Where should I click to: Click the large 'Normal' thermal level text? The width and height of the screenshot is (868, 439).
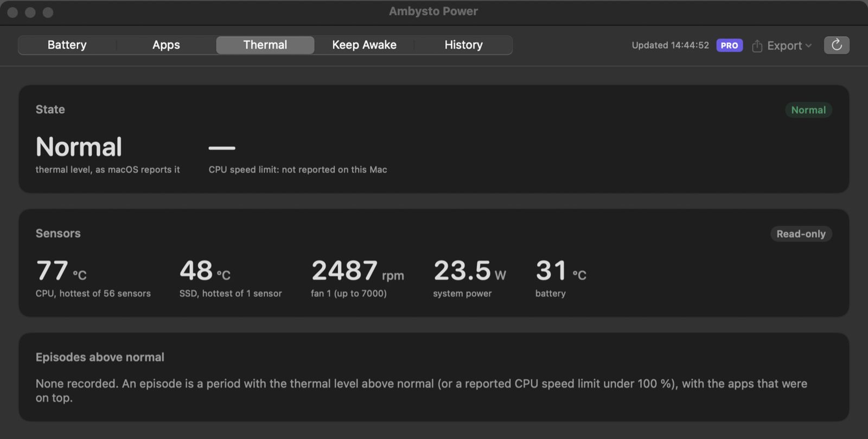(x=79, y=147)
